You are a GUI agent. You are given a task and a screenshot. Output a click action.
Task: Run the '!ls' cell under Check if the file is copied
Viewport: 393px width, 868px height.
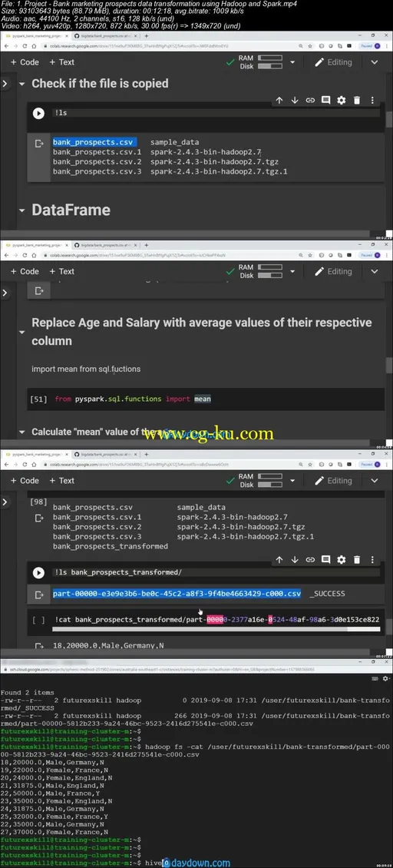(38, 113)
